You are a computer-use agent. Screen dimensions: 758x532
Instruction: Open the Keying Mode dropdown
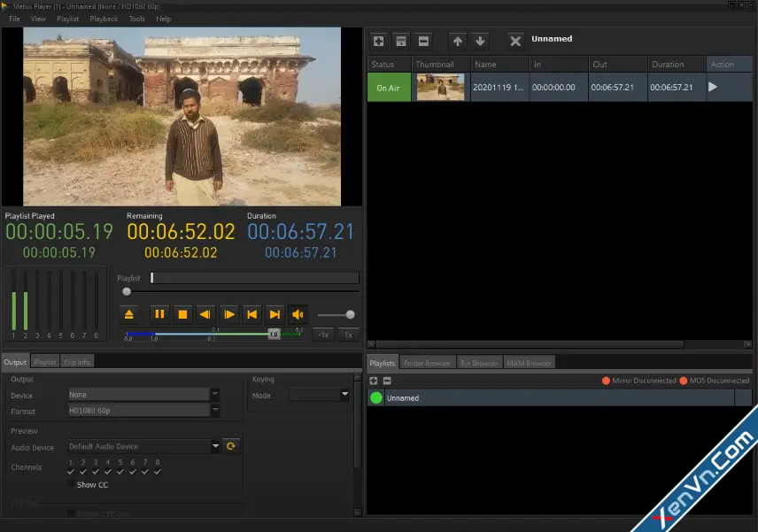(344, 394)
